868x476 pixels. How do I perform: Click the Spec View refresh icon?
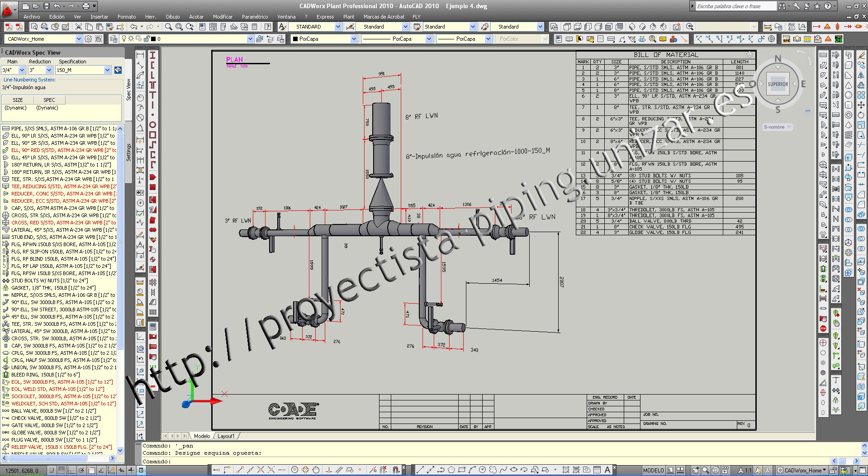pos(118,70)
